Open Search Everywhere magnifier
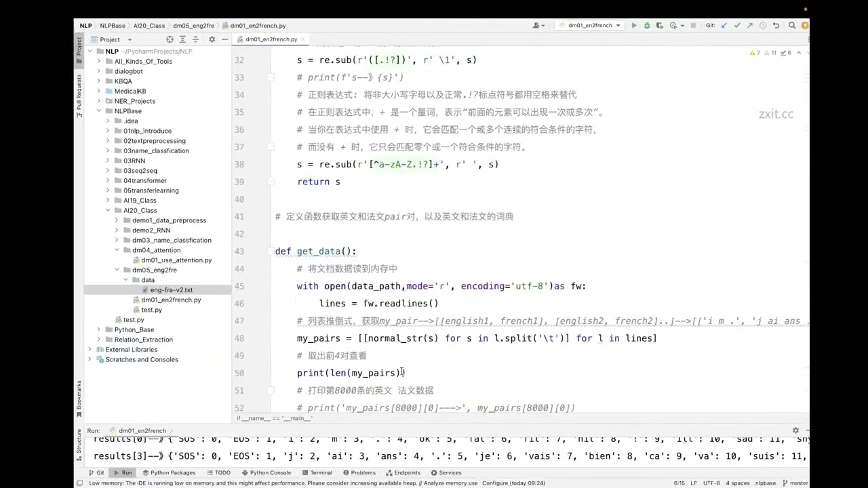868x488 pixels. 792,26
